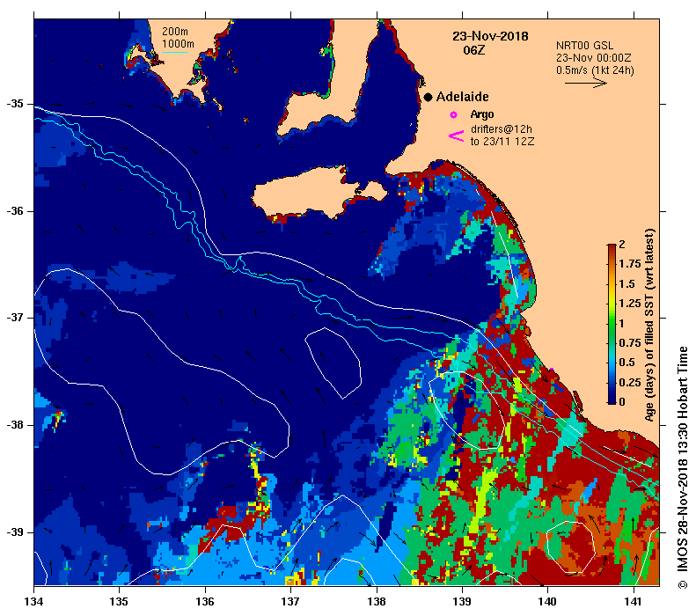The image size is (696, 616).
Task: Click the 139 longitude axis label
Action: (x=462, y=602)
